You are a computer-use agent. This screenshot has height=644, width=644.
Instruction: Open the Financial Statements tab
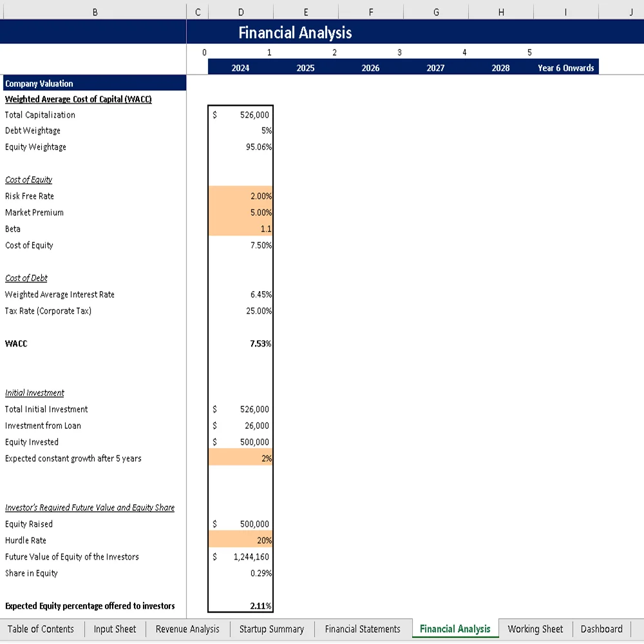(363, 629)
